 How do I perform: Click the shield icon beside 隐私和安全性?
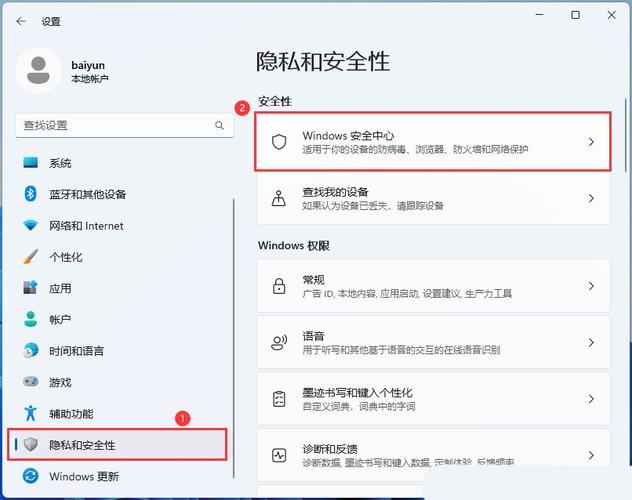pyautogui.click(x=31, y=444)
